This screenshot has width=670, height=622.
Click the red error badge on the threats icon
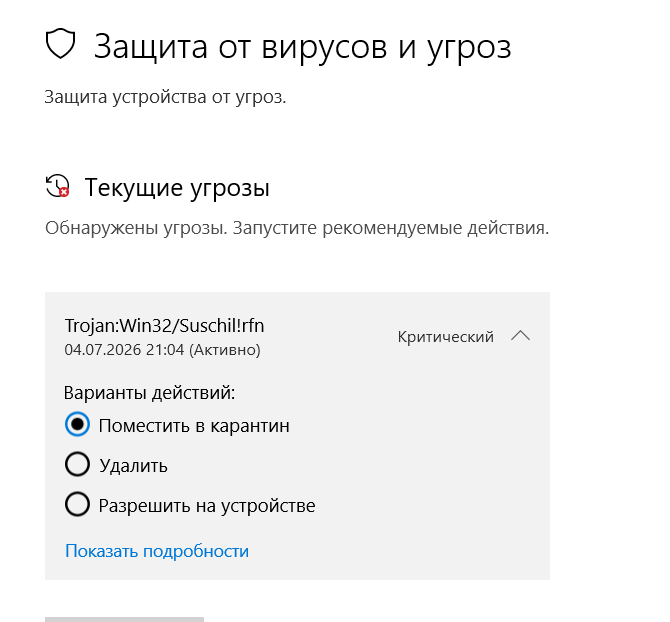click(64, 192)
